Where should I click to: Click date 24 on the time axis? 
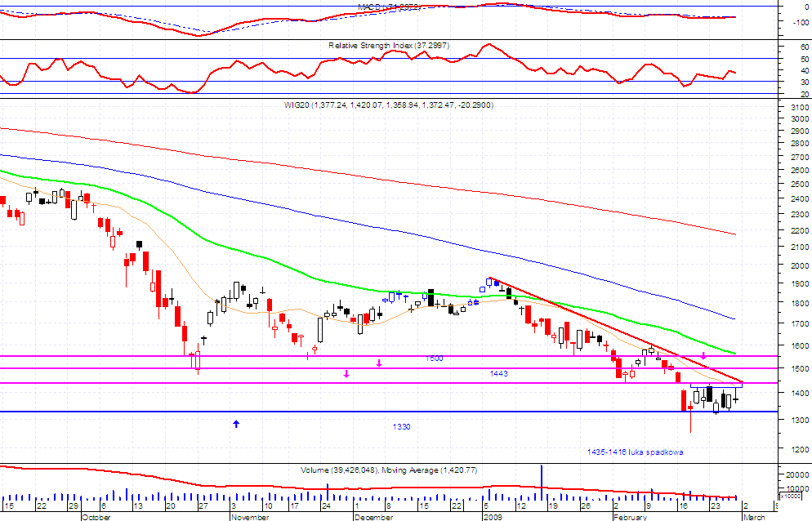click(x=326, y=506)
